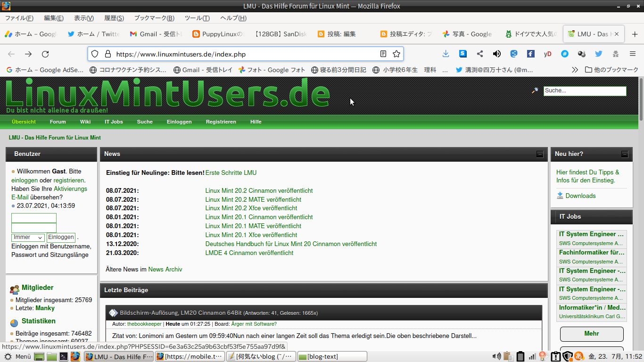The image size is (644, 362).
Task: Launch terminal from the taskbar
Action: 63,356
